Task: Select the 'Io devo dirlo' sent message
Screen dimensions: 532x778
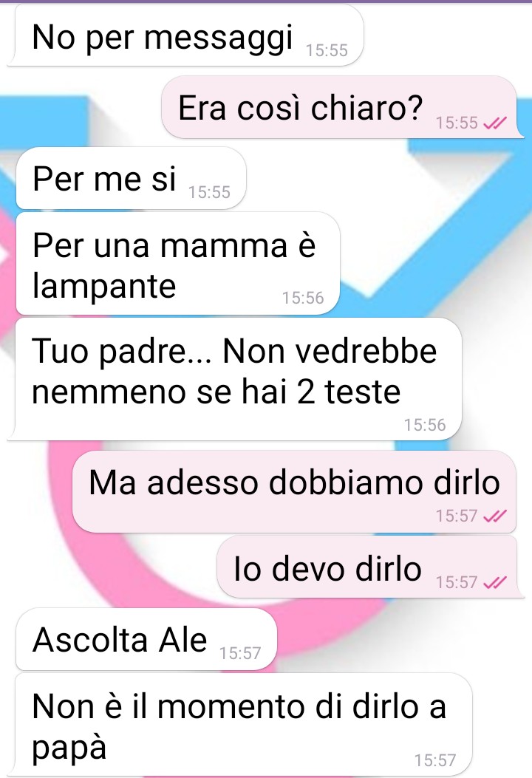Action: [371, 567]
